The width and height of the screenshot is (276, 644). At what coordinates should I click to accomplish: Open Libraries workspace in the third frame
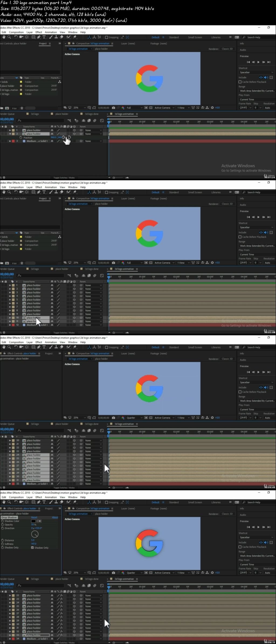[216, 347]
